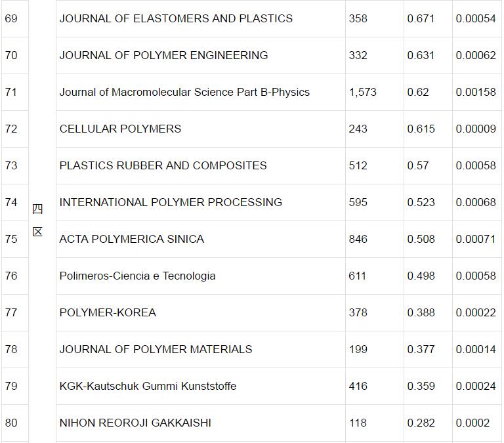The height and width of the screenshot is (443, 504).
Task: Click impact factor value 0.282
Action: click(x=421, y=423)
